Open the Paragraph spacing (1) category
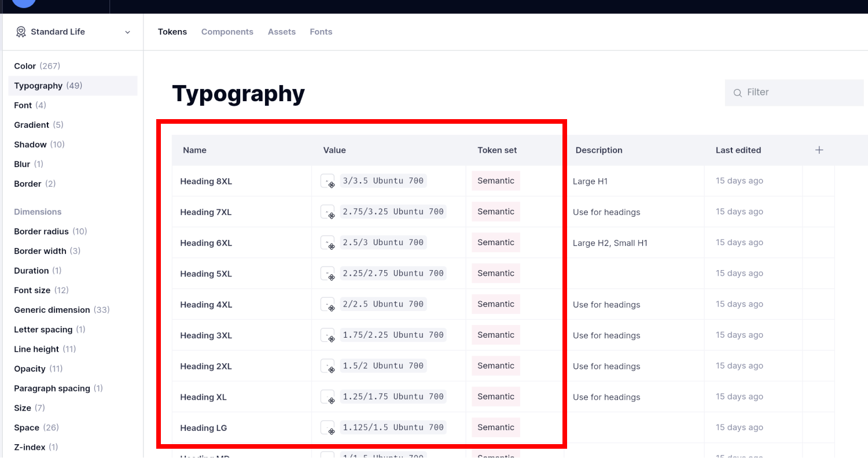The width and height of the screenshot is (868, 458). (x=73, y=389)
